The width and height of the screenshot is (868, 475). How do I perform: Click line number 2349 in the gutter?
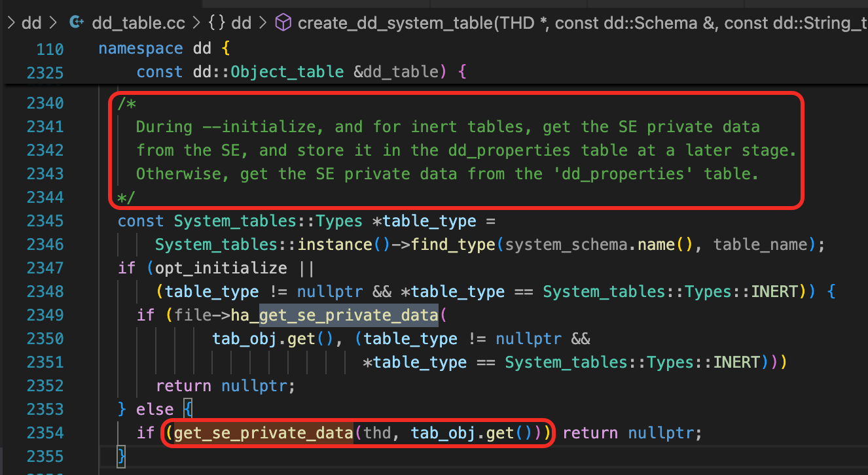(x=45, y=315)
